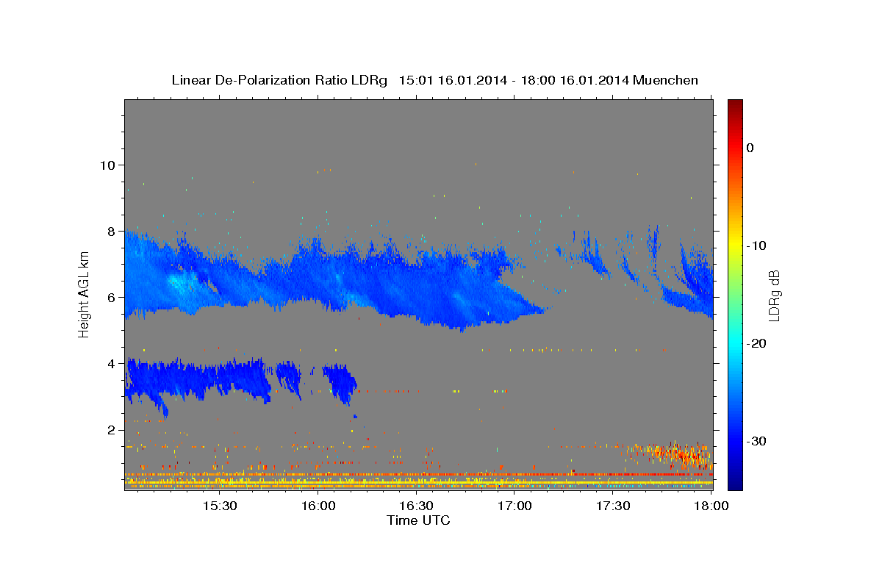Click the height tick label 10
882x588 pixels.
tap(108, 165)
